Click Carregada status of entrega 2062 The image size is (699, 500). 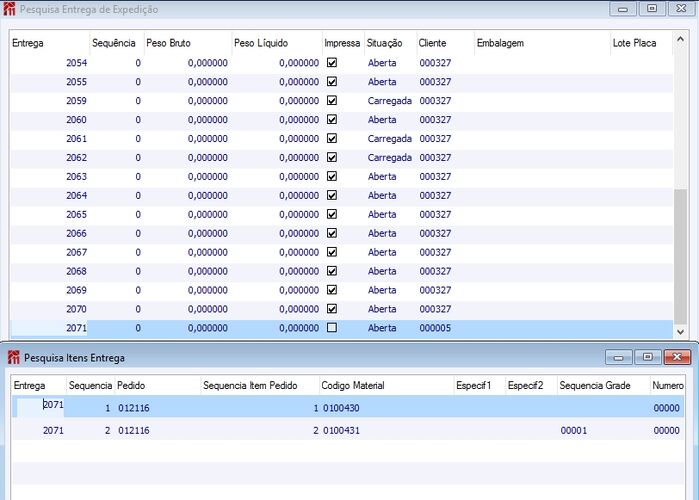click(x=390, y=158)
